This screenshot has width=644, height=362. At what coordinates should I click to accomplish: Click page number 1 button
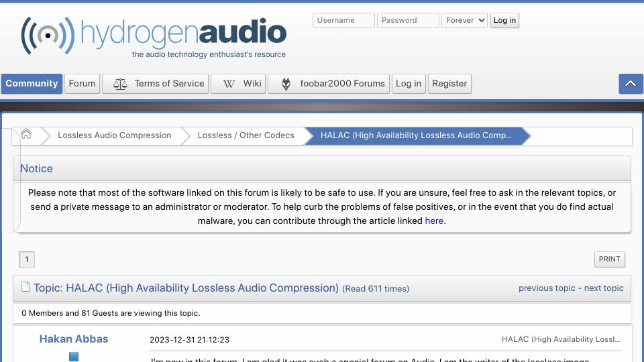click(27, 259)
